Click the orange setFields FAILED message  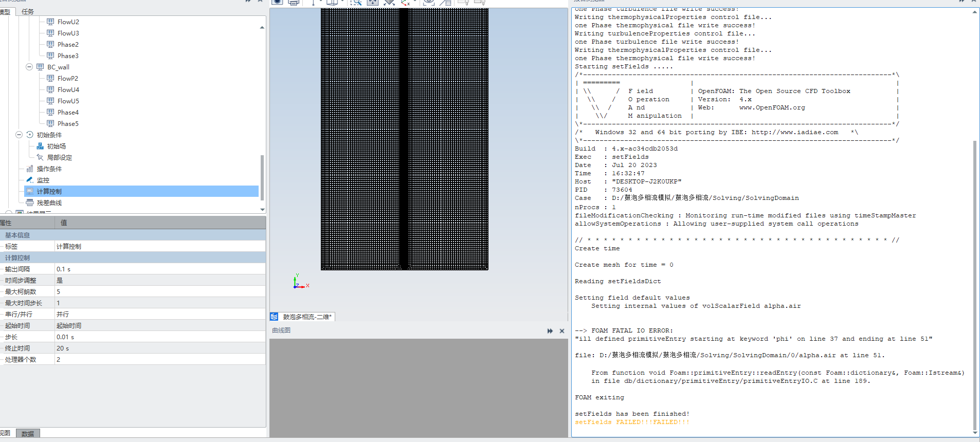[632, 422]
